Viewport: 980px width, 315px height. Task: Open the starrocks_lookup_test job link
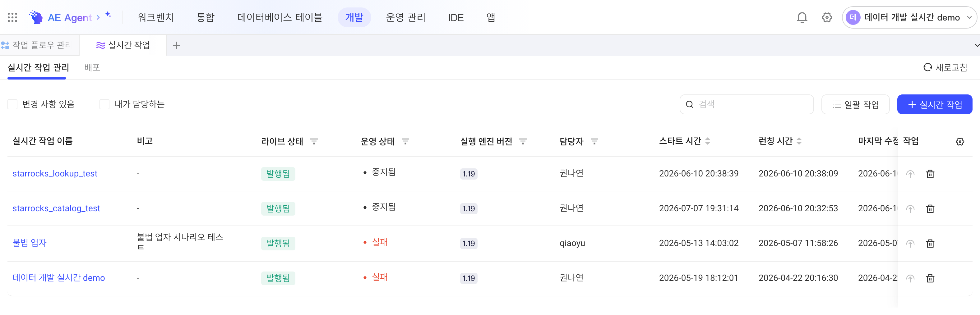click(x=55, y=174)
